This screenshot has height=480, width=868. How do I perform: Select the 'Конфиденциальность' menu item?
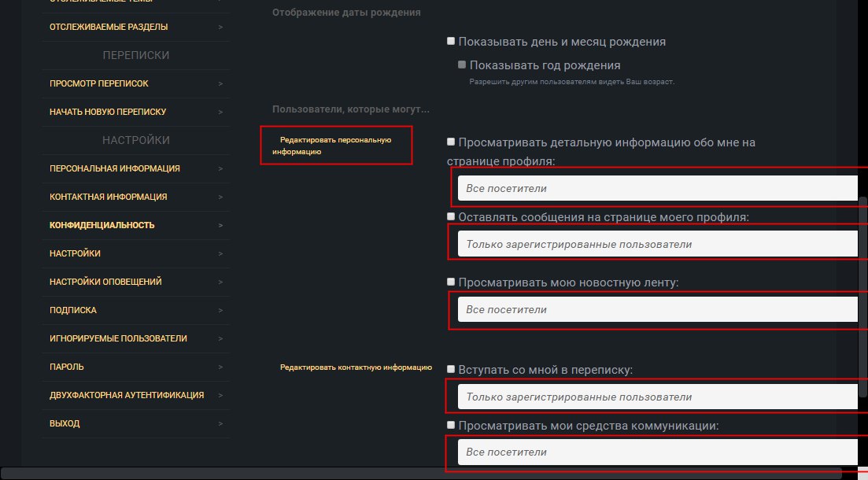(x=135, y=225)
